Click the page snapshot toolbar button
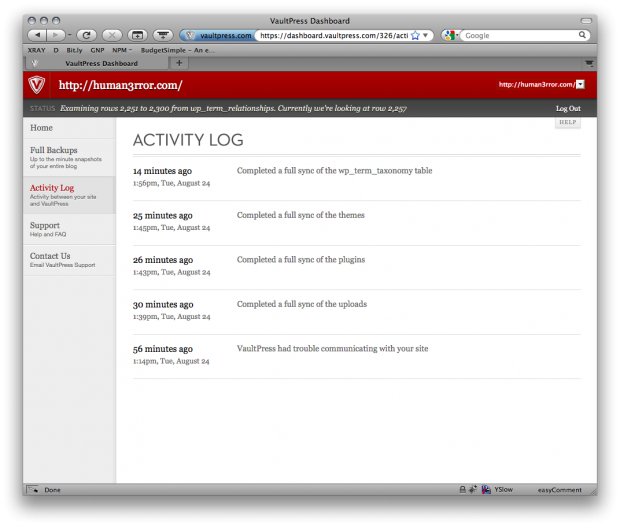620x527 pixels. pyautogui.click(x=137, y=35)
